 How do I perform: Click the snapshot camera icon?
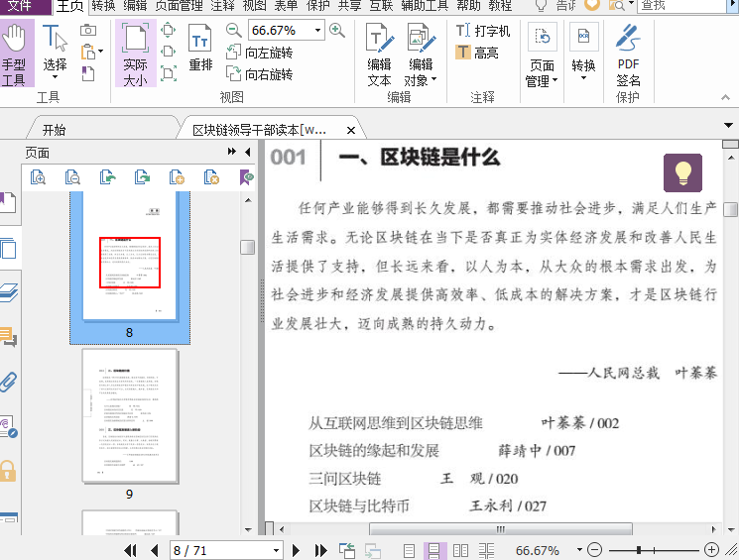click(88, 30)
